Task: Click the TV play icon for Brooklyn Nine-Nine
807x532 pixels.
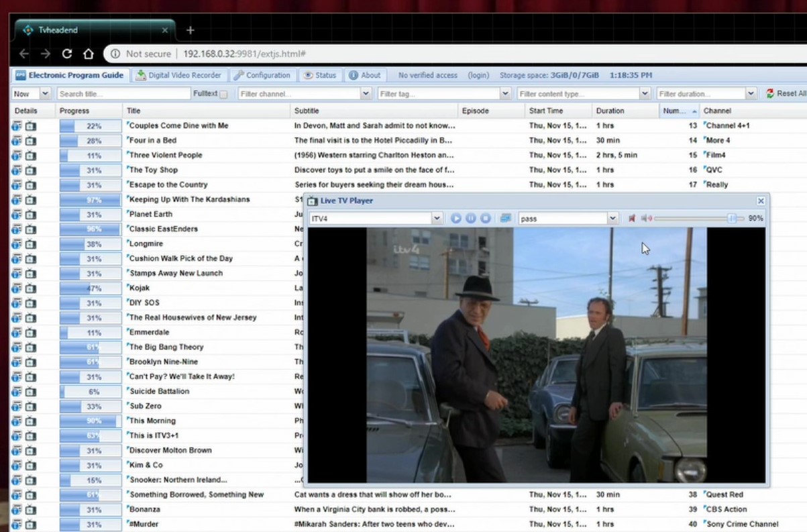Action: [31, 362]
